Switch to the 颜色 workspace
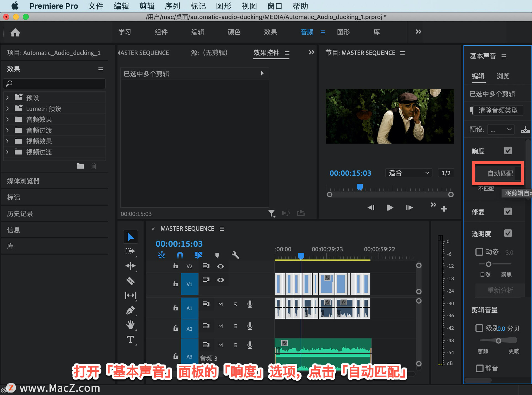 [x=234, y=32]
